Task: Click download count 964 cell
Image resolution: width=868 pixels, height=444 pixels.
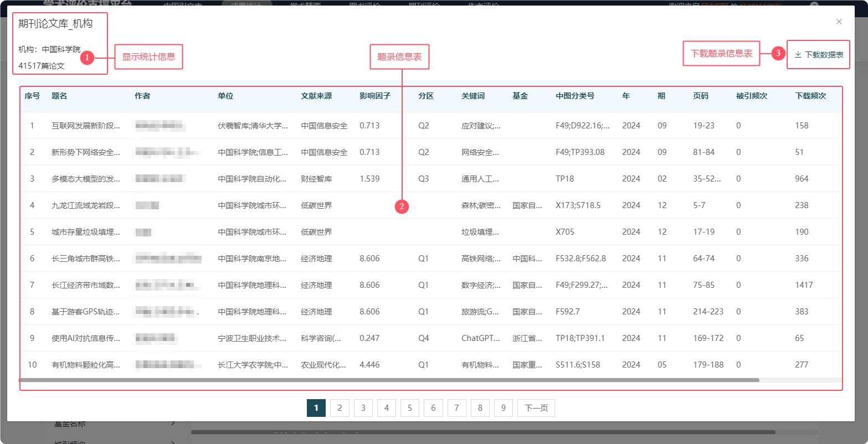Action: [x=802, y=179]
